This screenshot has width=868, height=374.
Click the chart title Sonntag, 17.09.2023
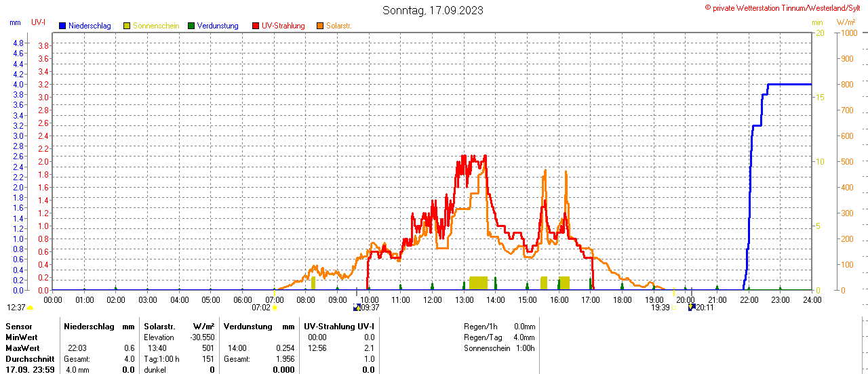click(x=433, y=11)
